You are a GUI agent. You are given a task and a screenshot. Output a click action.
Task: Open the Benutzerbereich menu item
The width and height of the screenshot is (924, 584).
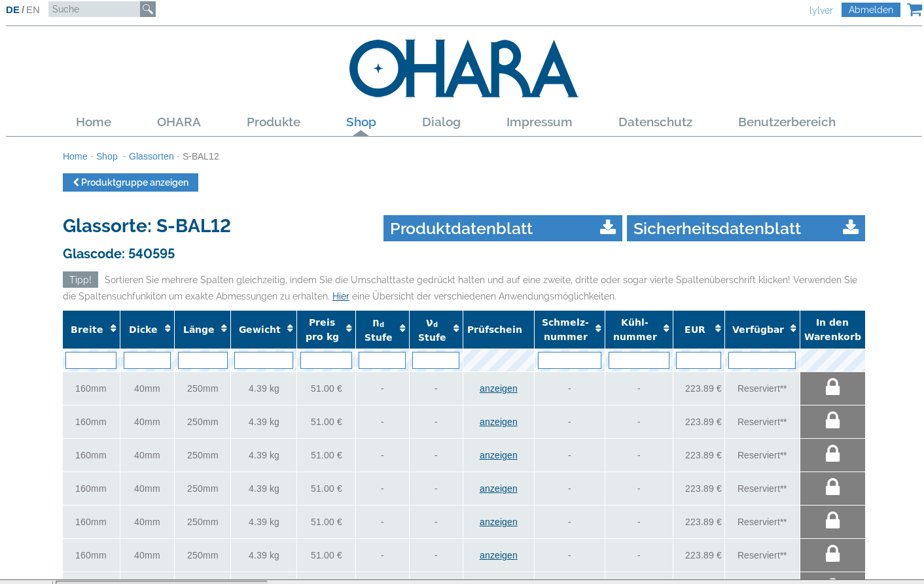pyautogui.click(x=787, y=122)
